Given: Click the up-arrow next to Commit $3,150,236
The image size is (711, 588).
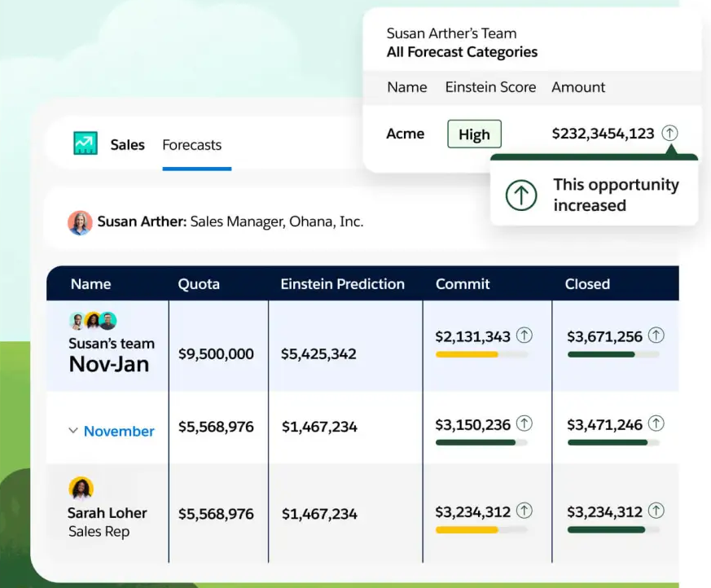Looking at the screenshot, I should click(x=524, y=423).
